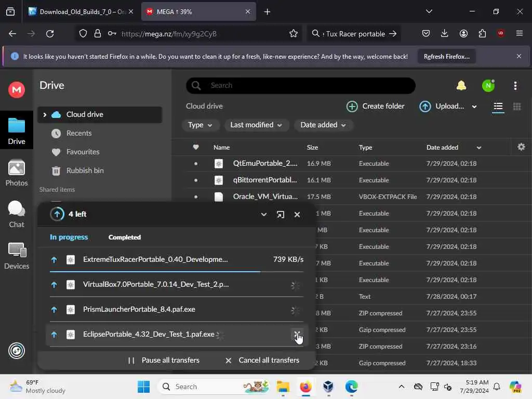This screenshot has height=399, width=532.
Task: Open a new browser tab
Action: tap(267, 12)
